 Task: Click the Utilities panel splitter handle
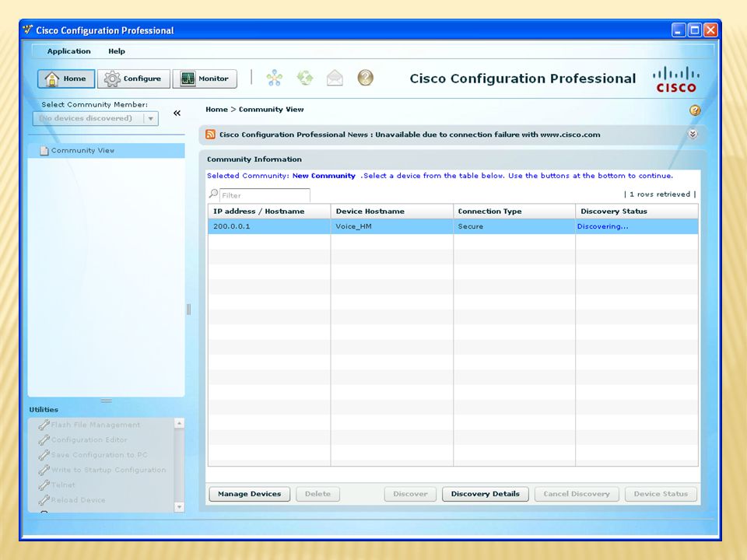tap(107, 401)
